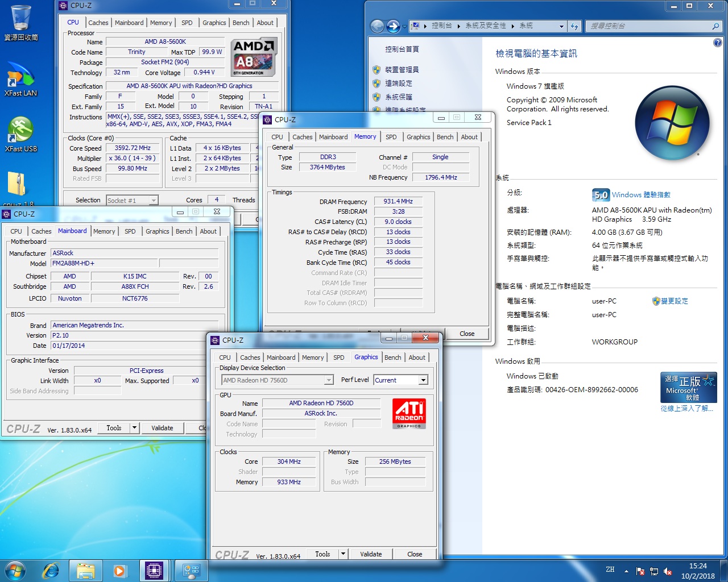Select CPU tab in Graphics window
The image size is (728, 582).
pos(225,357)
